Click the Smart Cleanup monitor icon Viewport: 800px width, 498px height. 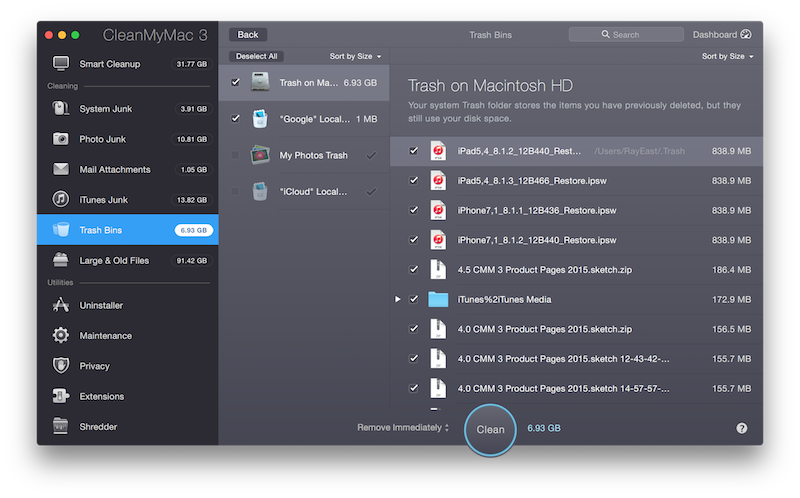[x=61, y=64]
